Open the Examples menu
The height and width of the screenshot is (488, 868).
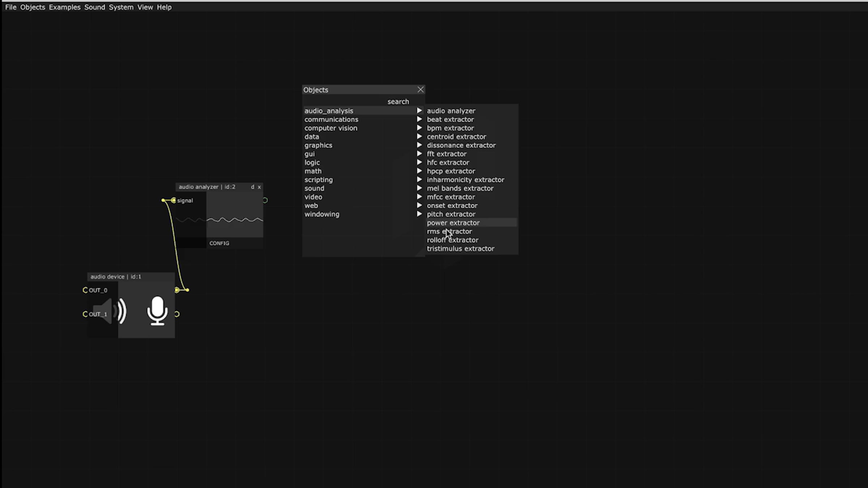click(x=65, y=7)
